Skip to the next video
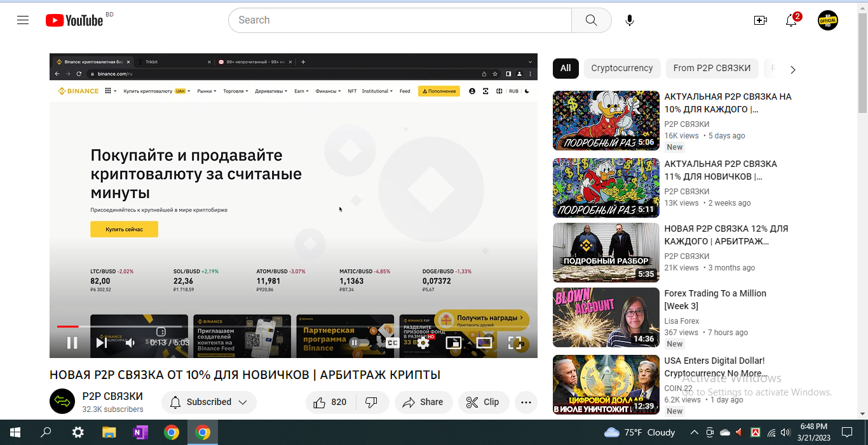Screen dimensions: 868x445 click(101, 343)
